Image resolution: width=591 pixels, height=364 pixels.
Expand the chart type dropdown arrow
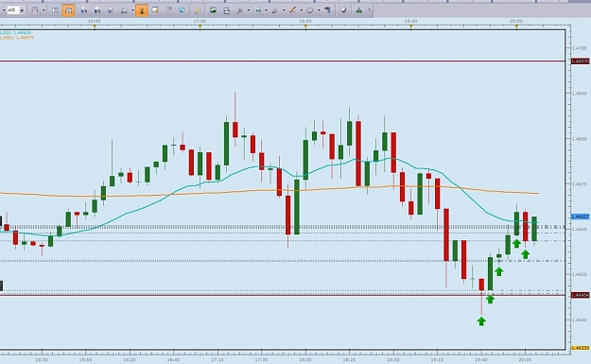[43, 10]
